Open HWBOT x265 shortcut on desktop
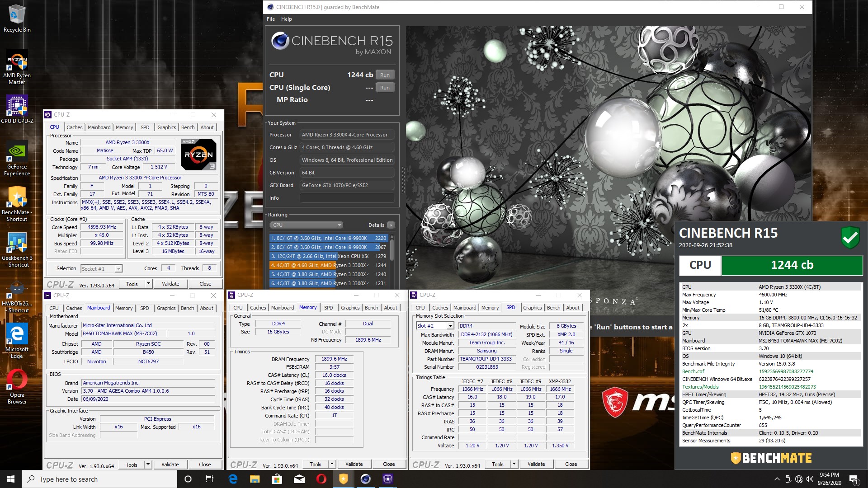 point(17,297)
